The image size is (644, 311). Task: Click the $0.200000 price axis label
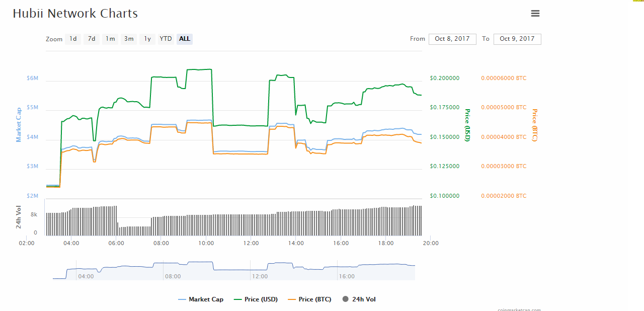point(444,78)
